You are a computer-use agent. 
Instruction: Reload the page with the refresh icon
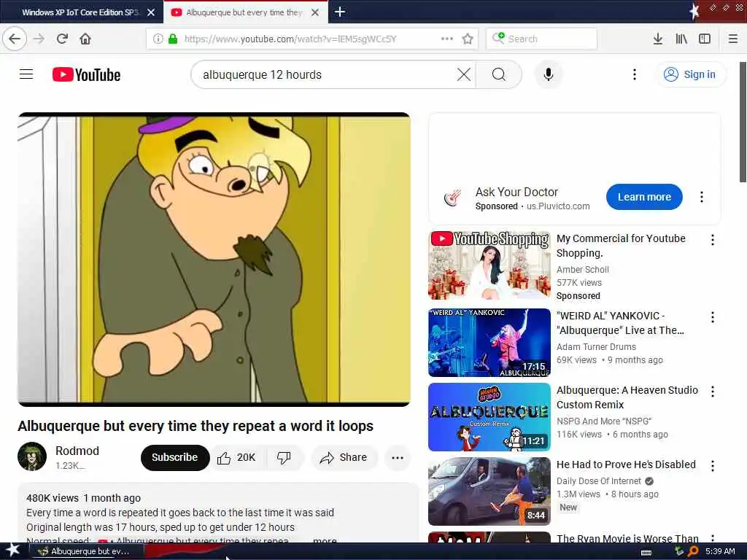[62, 39]
